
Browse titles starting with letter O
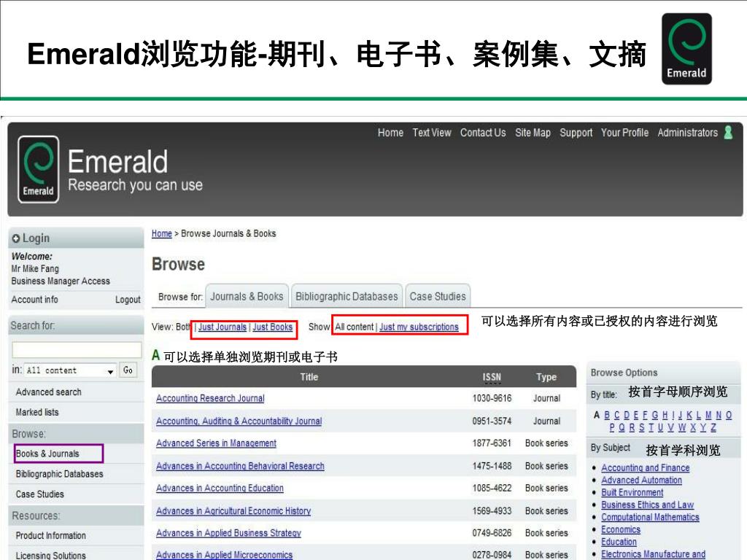[x=729, y=415]
